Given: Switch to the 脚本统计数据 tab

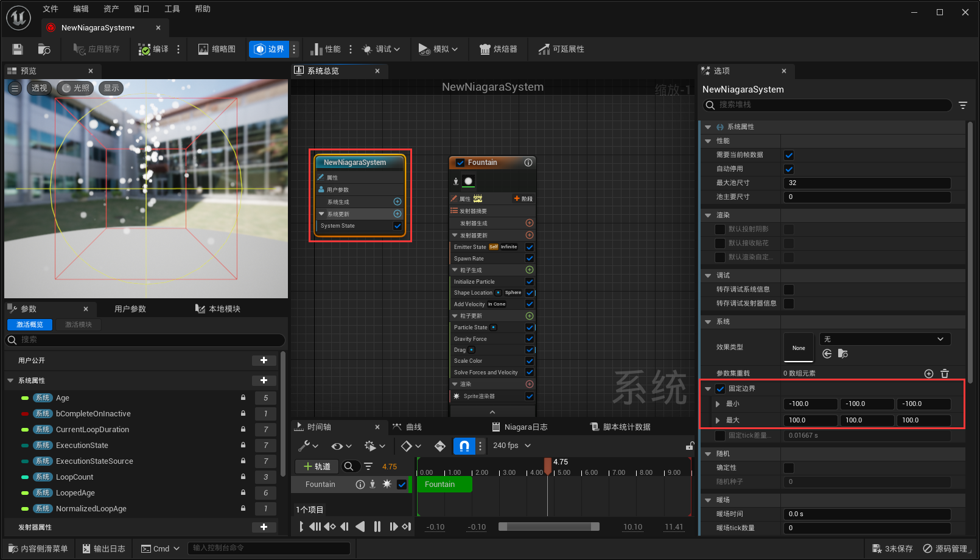Looking at the screenshot, I should tap(620, 427).
